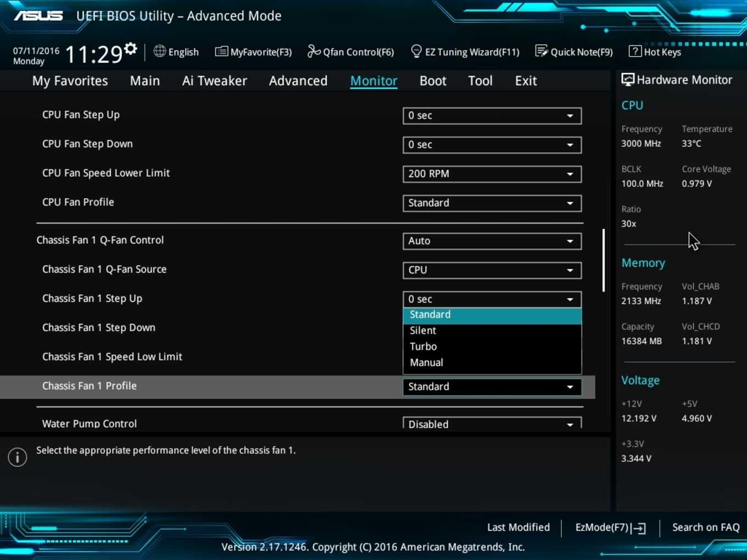Click the 3000 MHz CPU frequency value
747x560 pixels.
[641, 143]
